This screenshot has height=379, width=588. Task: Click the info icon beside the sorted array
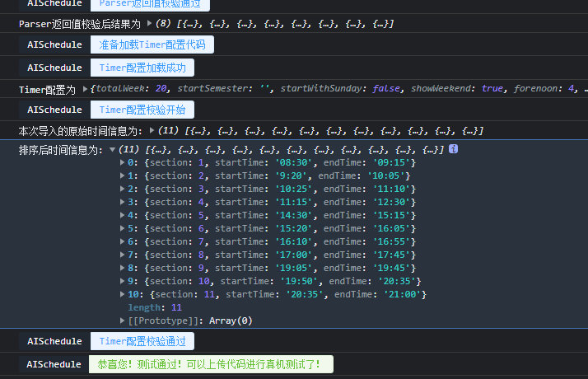tap(453, 150)
